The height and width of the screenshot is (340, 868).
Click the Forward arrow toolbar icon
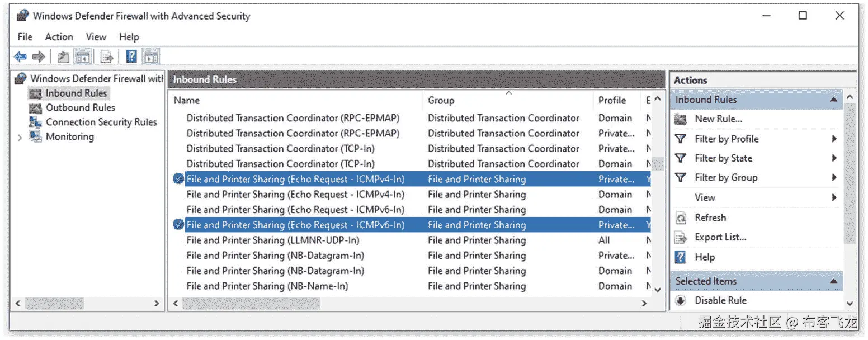click(38, 56)
